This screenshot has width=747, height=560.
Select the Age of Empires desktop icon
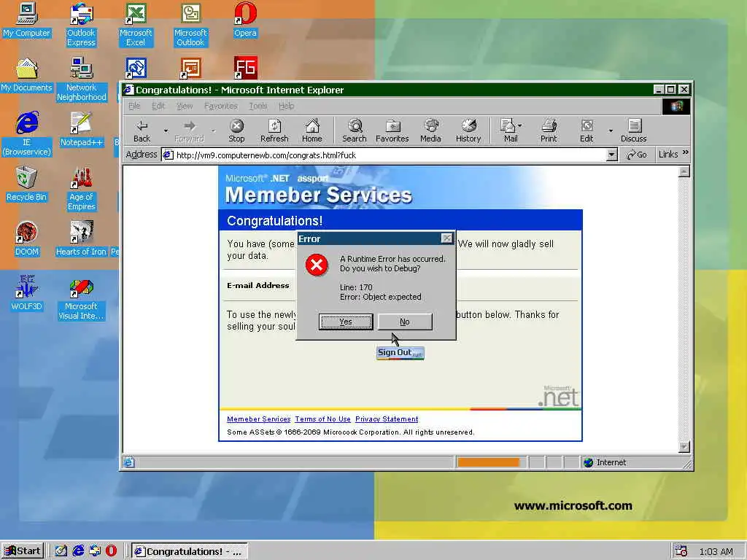82,189
